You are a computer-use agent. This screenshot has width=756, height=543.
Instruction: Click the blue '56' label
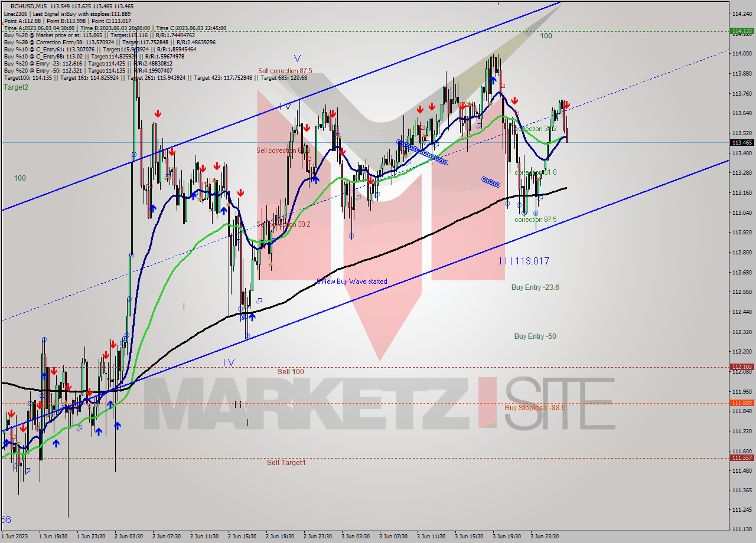pyautogui.click(x=6, y=519)
